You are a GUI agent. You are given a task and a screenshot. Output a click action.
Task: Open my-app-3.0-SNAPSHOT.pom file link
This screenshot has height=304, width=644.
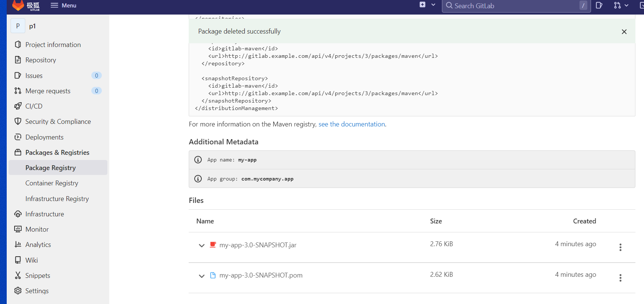261,275
